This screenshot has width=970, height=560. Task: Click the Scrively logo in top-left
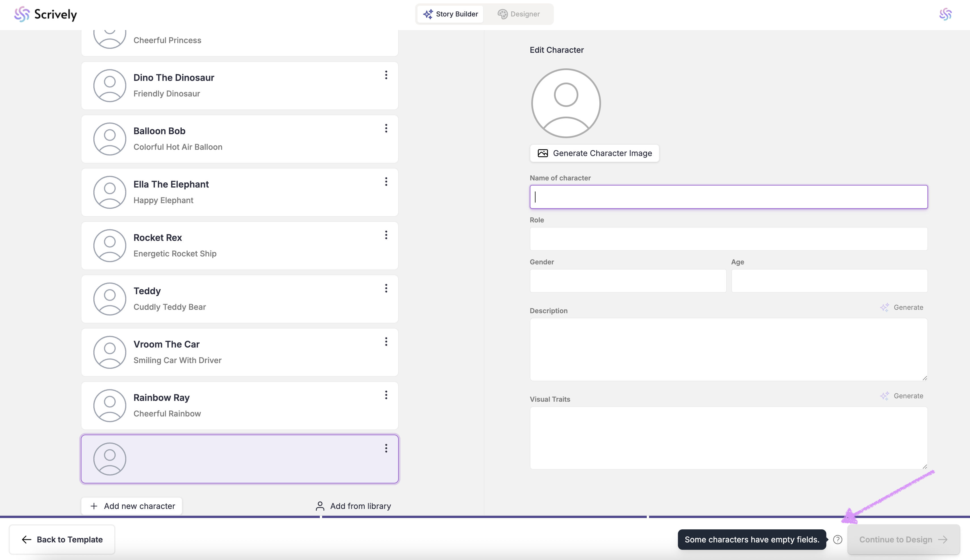[x=45, y=14]
